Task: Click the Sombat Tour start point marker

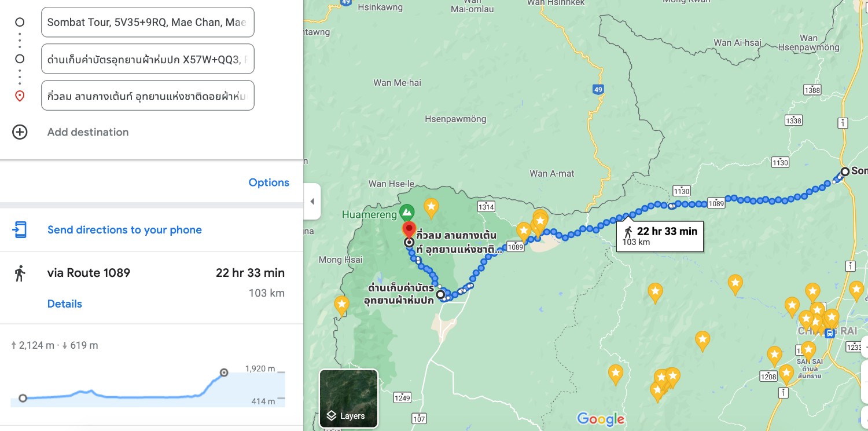Action: (845, 171)
